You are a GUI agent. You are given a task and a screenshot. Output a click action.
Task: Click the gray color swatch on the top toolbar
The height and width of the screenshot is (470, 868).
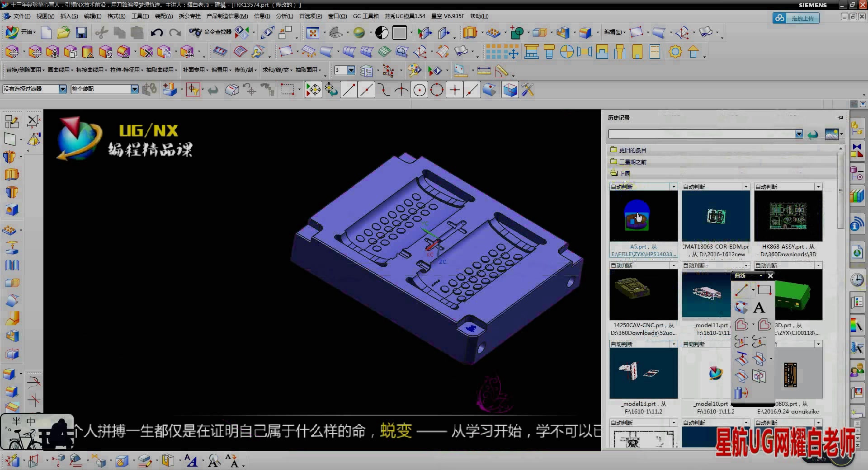(400, 33)
